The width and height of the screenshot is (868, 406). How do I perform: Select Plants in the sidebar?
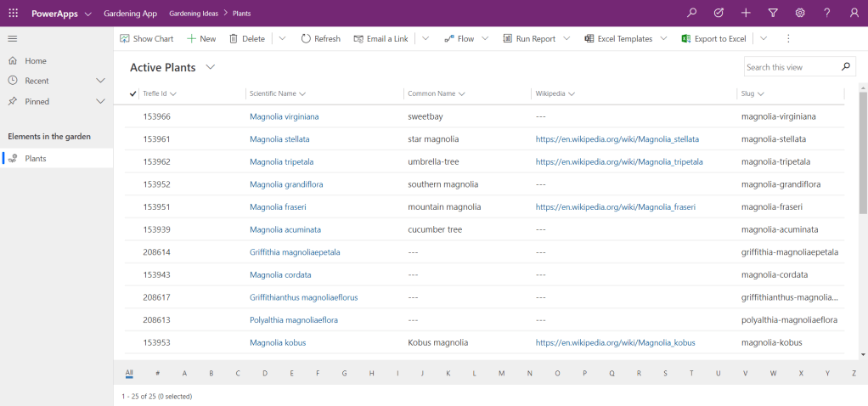(x=36, y=159)
